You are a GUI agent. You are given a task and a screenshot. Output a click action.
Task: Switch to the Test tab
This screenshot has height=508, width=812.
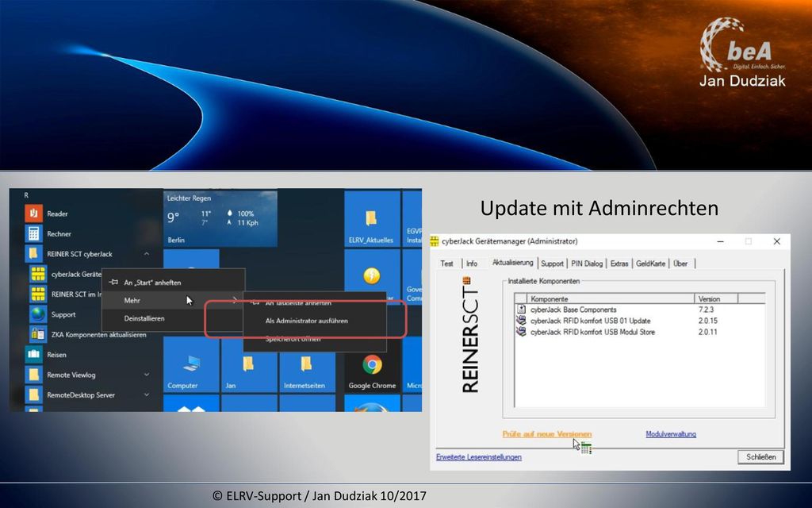point(447,264)
